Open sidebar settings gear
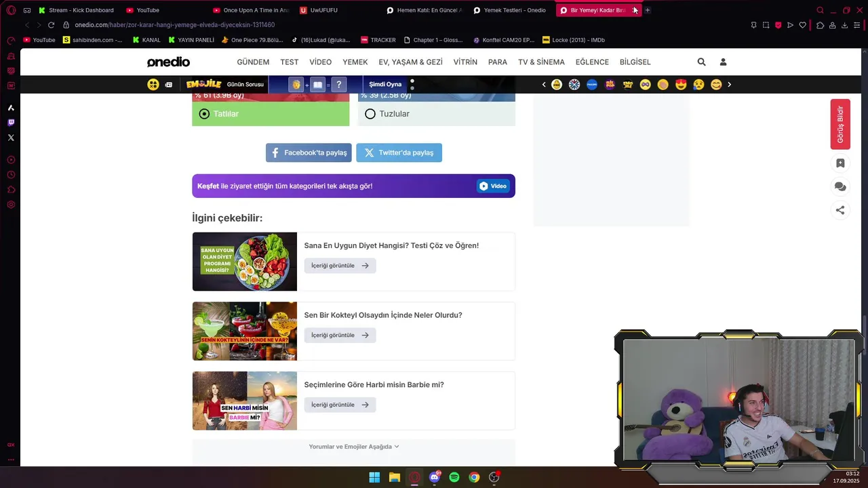The height and width of the screenshot is (488, 868). coord(11,205)
